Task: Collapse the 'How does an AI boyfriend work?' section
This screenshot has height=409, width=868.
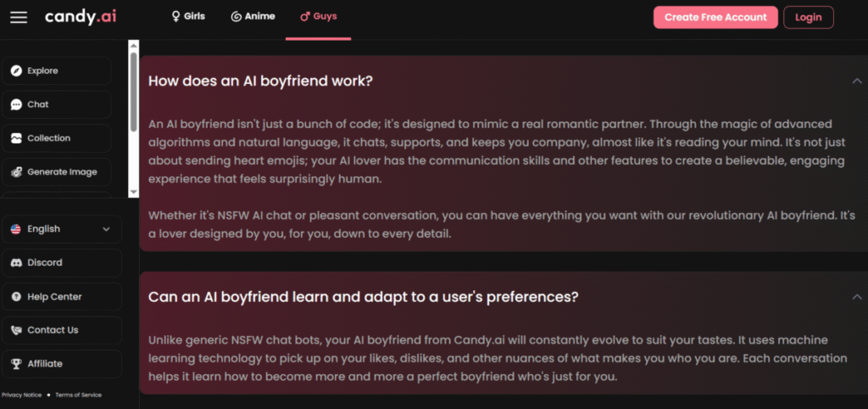Action: (856, 81)
